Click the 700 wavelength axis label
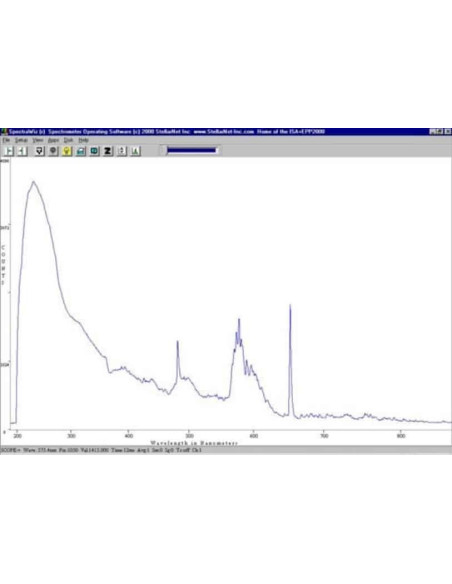452x584 pixels. (324, 436)
